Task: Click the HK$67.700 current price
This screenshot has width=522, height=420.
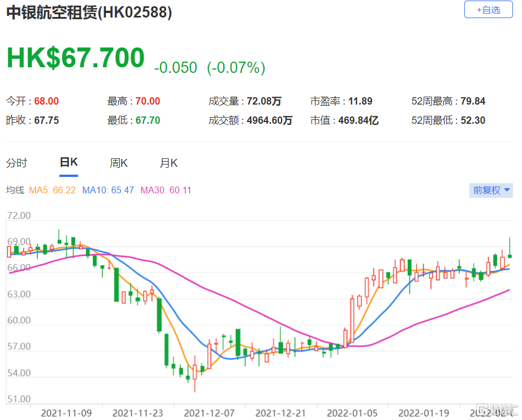Action: (x=75, y=59)
